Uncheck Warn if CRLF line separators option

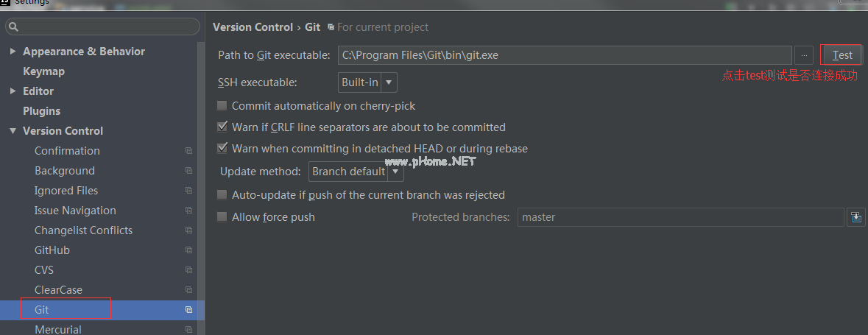click(x=222, y=127)
